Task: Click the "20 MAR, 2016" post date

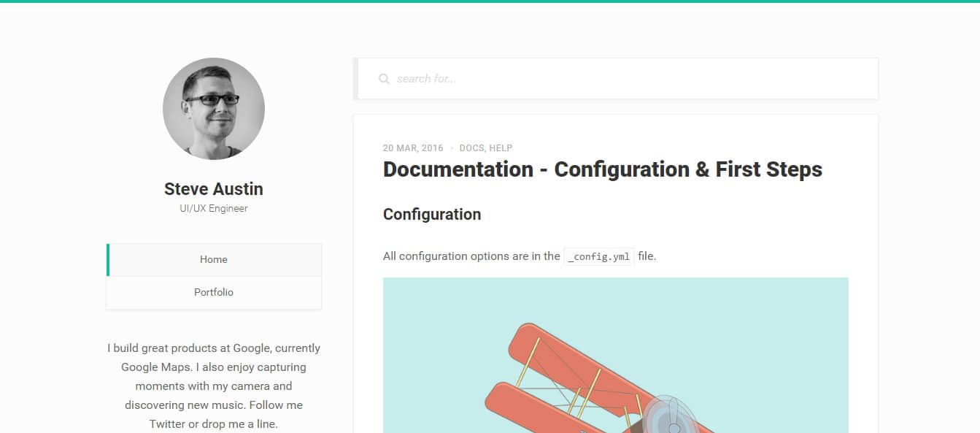Action: click(413, 148)
